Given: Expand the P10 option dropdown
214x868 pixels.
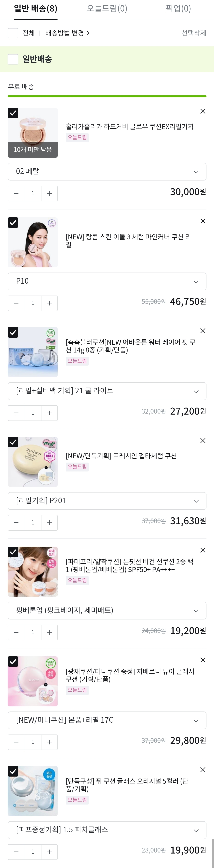Looking at the screenshot, I should click(x=107, y=281).
